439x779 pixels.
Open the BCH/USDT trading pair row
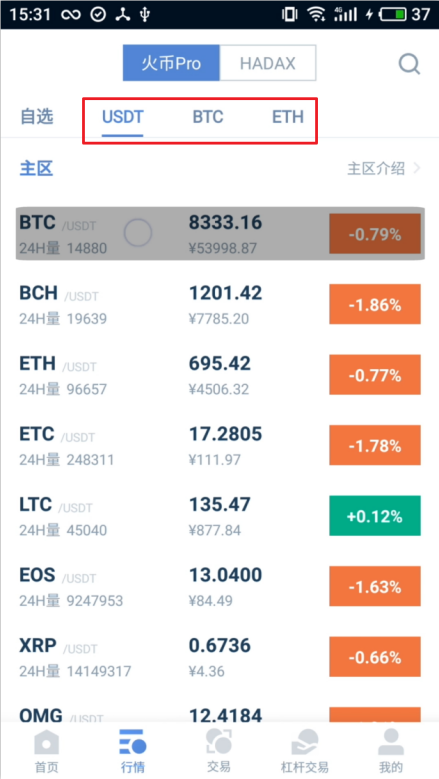(220, 305)
